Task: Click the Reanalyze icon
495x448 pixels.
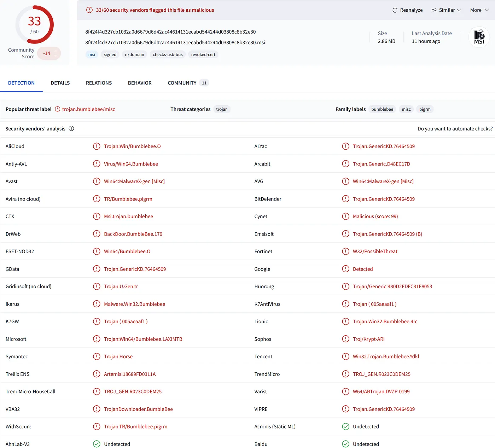Action: pos(394,10)
